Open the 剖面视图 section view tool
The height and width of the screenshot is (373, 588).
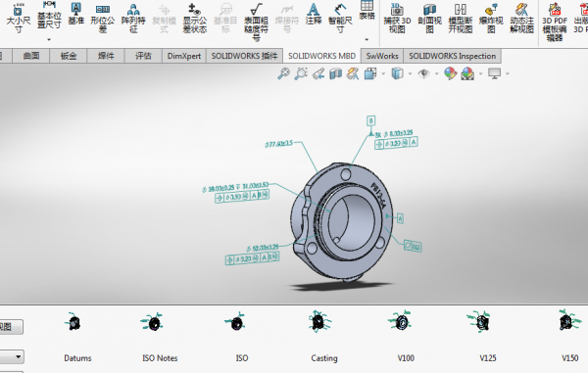[x=430, y=18]
